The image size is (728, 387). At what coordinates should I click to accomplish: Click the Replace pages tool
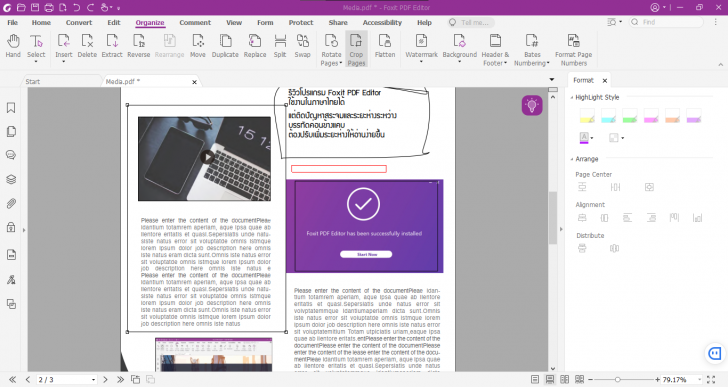click(255, 46)
